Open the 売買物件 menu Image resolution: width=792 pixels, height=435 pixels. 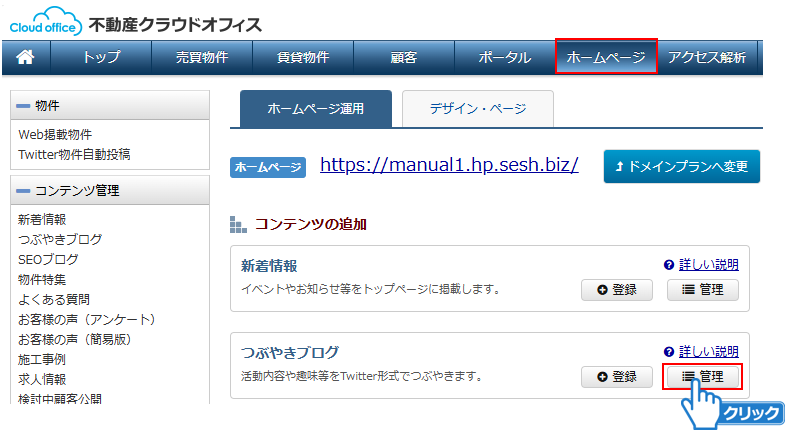click(201, 58)
